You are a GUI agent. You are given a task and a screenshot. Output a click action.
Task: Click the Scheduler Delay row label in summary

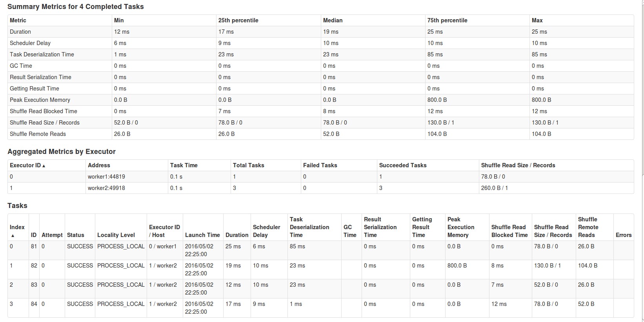pos(30,43)
